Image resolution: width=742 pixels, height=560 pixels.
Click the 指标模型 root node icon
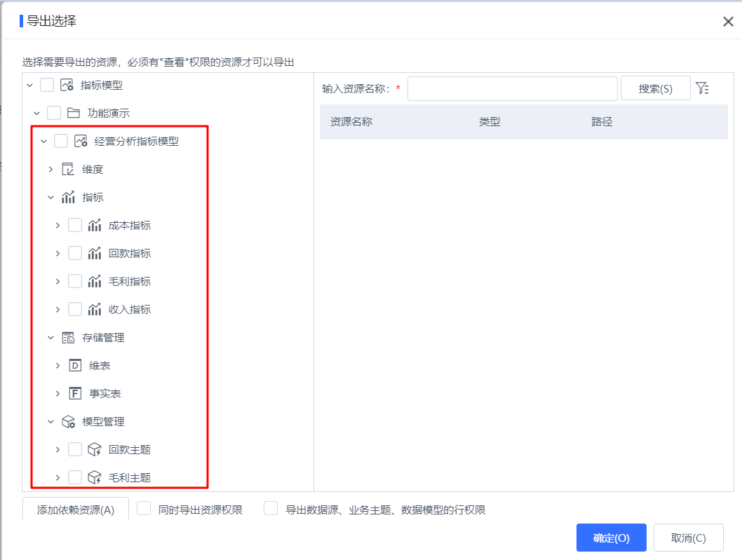point(67,85)
